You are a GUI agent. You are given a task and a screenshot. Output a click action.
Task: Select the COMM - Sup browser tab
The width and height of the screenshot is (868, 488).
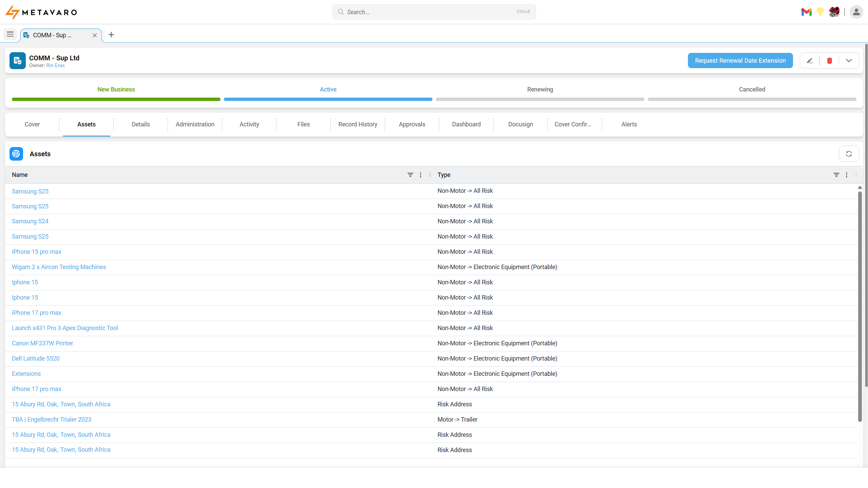point(61,35)
